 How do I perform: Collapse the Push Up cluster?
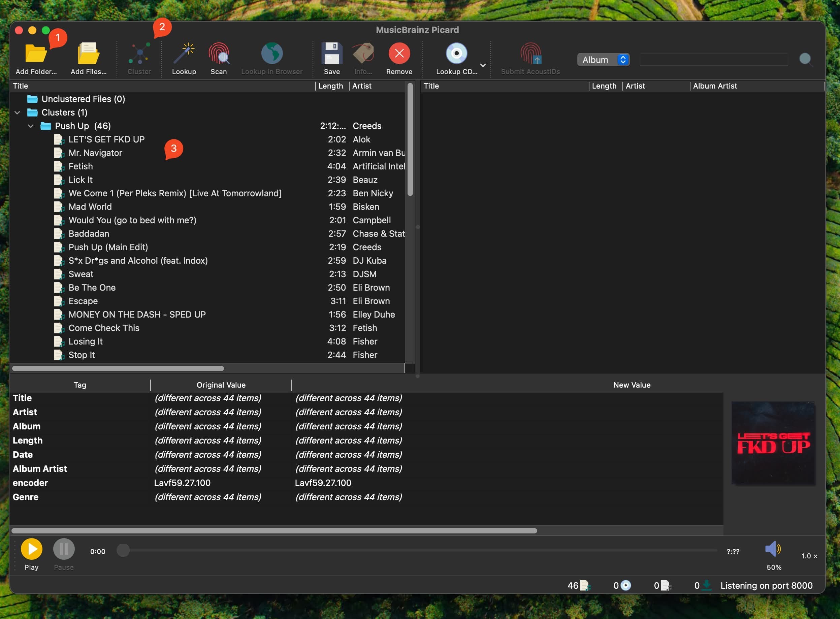[x=31, y=126]
